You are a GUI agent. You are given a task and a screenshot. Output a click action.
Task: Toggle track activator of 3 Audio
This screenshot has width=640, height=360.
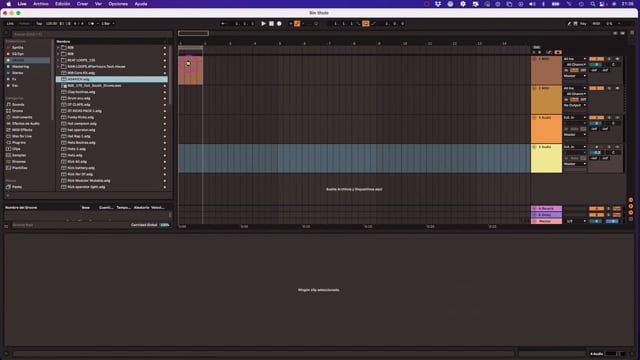pos(596,118)
